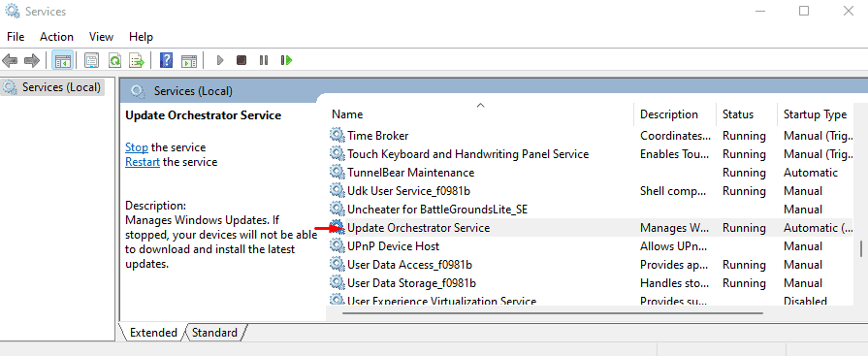Sort by the Name column header

(480, 114)
